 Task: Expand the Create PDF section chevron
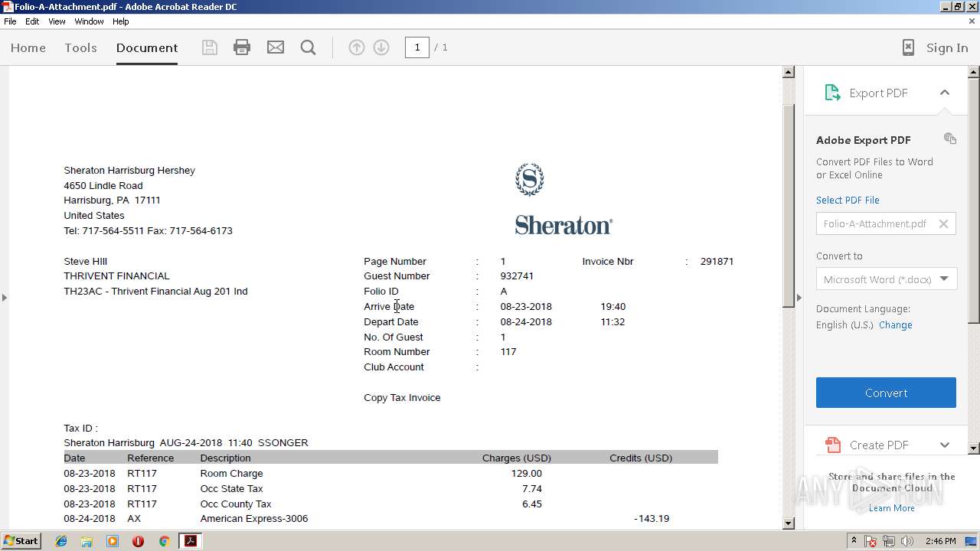tap(945, 445)
